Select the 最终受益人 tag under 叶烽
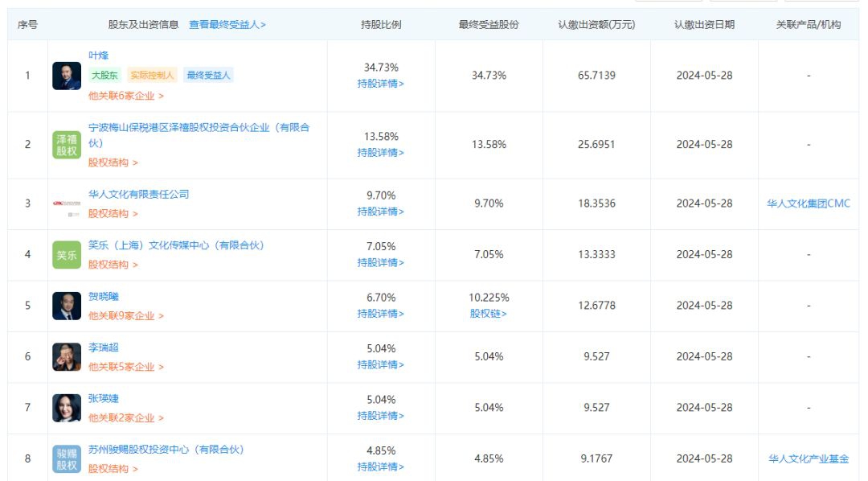 [x=208, y=76]
